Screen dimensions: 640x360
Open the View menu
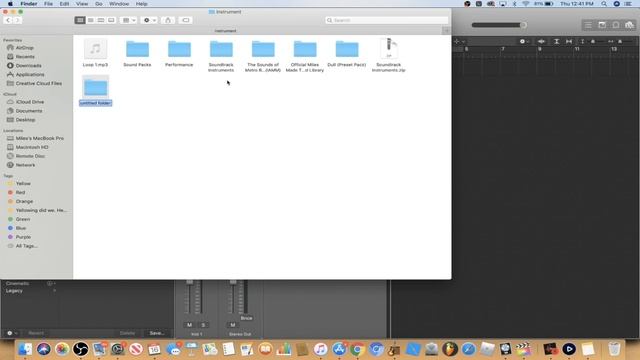click(x=82, y=4)
